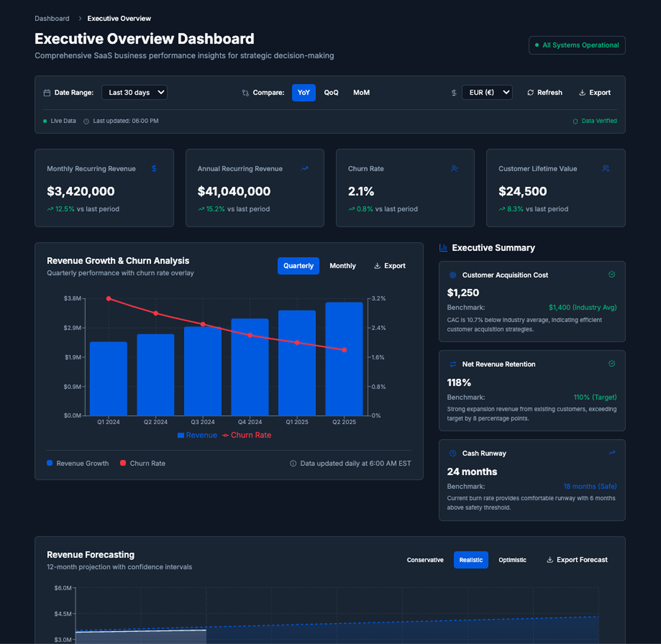Click Export Forecast button
Viewport: 661px width, 644px height.
577,560
